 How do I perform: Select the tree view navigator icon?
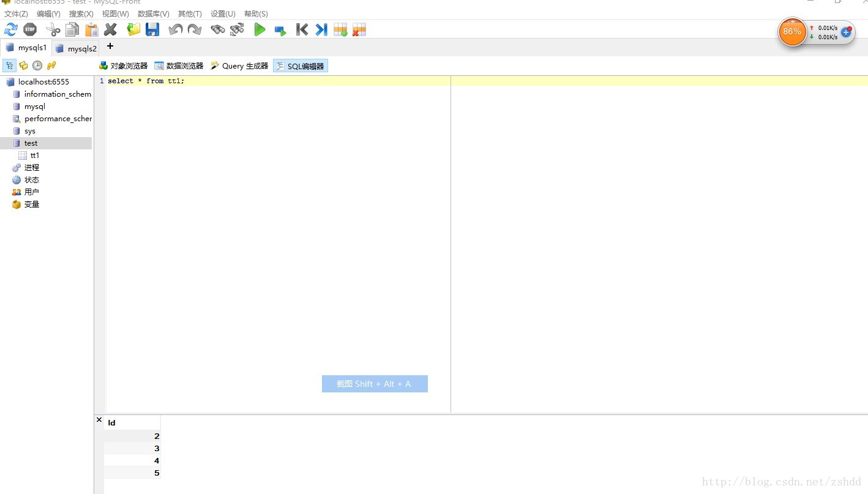(10, 65)
